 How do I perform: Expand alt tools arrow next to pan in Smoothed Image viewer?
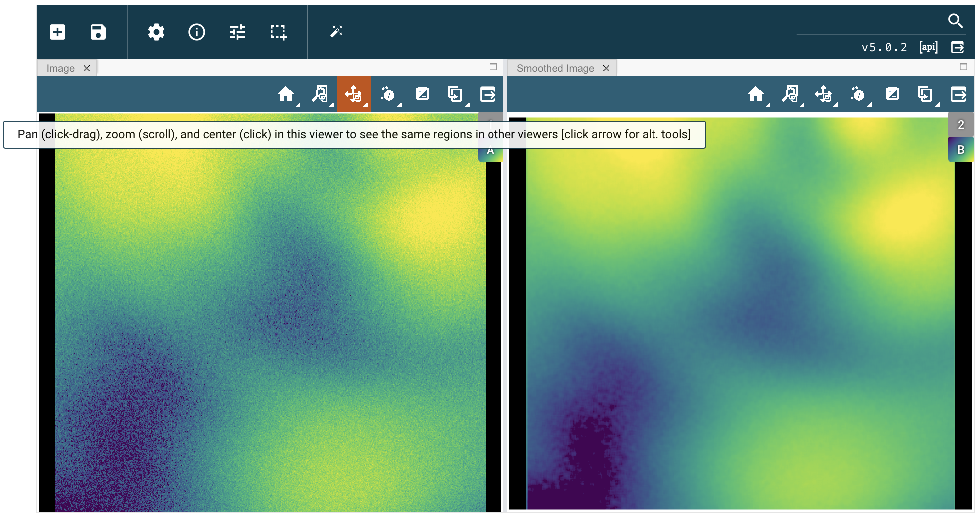coord(836,105)
